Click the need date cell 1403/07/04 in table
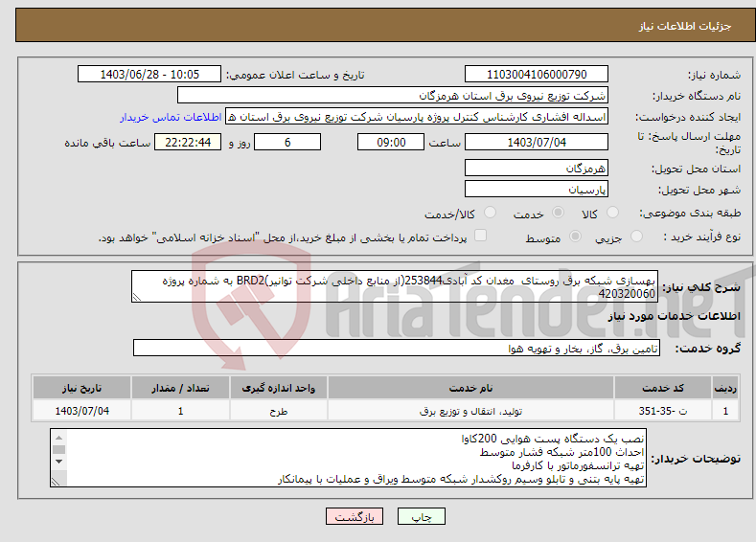This screenshot has height=542, width=756. [x=82, y=411]
